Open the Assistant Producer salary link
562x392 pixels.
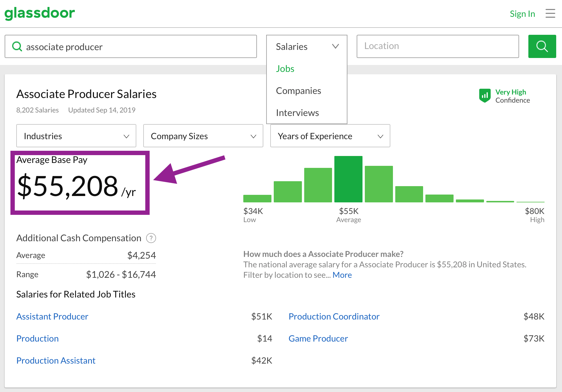(52, 316)
